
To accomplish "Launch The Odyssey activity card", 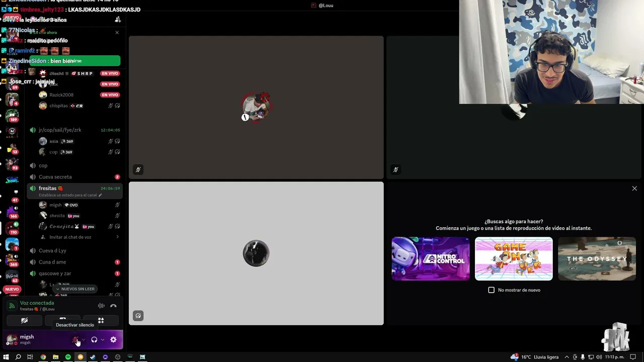I will (597, 259).
